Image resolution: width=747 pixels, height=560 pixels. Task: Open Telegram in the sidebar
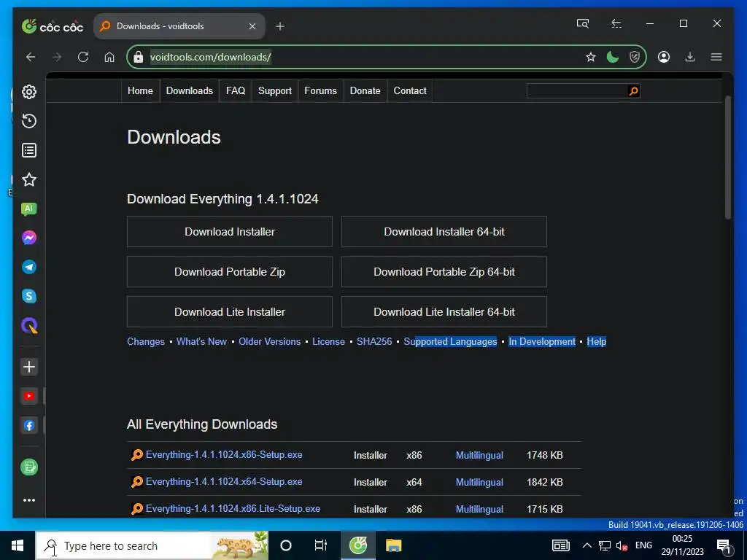(x=29, y=267)
